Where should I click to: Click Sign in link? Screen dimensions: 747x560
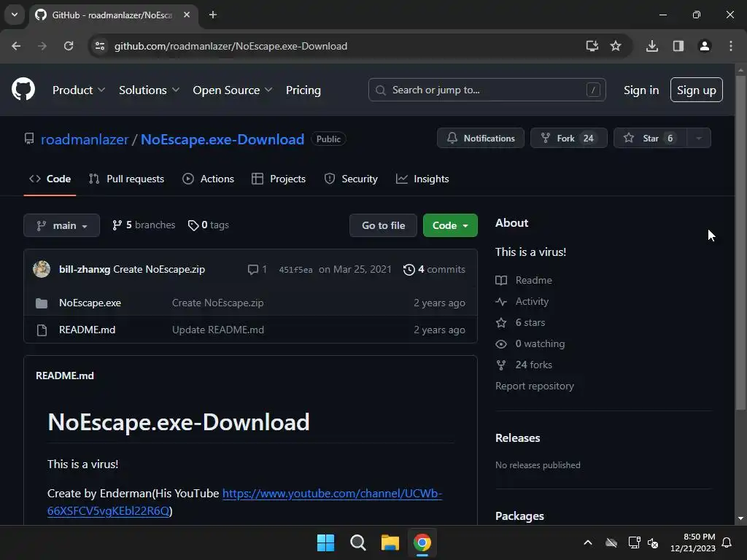click(641, 90)
